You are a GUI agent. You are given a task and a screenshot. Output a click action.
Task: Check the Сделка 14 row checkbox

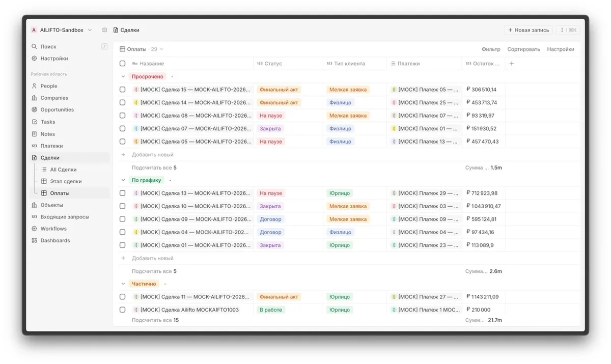coord(122,102)
